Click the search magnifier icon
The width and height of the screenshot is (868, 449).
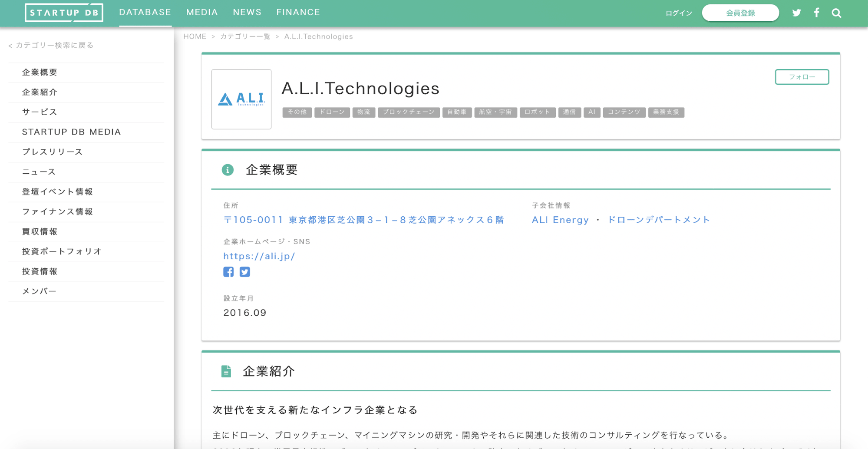pos(836,13)
